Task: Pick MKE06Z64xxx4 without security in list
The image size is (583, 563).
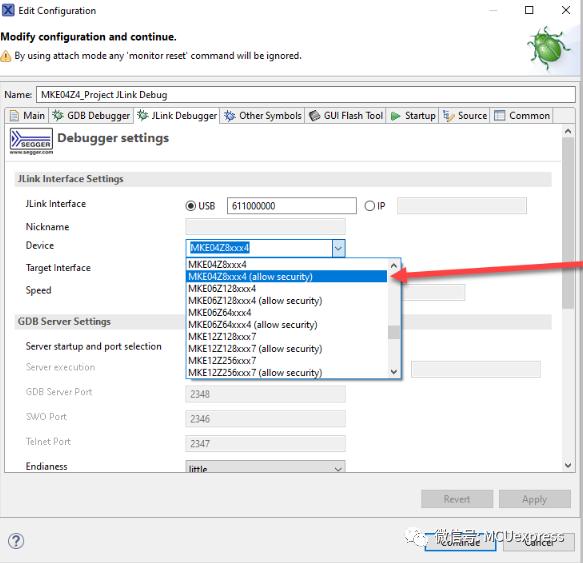Action: click(286, 312)
